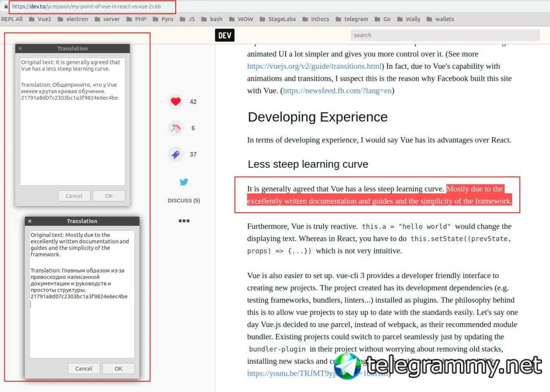Focus the DEV search field
Image resolution: width=550 pixels, height=392 pixels.
point(445,35)
